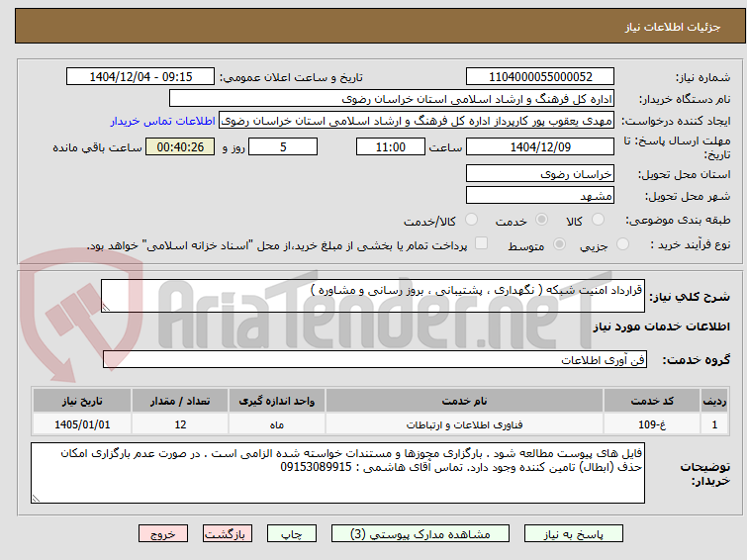Image resolution: width=747 pixels, height=560 pixels.
Task: Click the buyer notes text area
Action: [337, 473]
